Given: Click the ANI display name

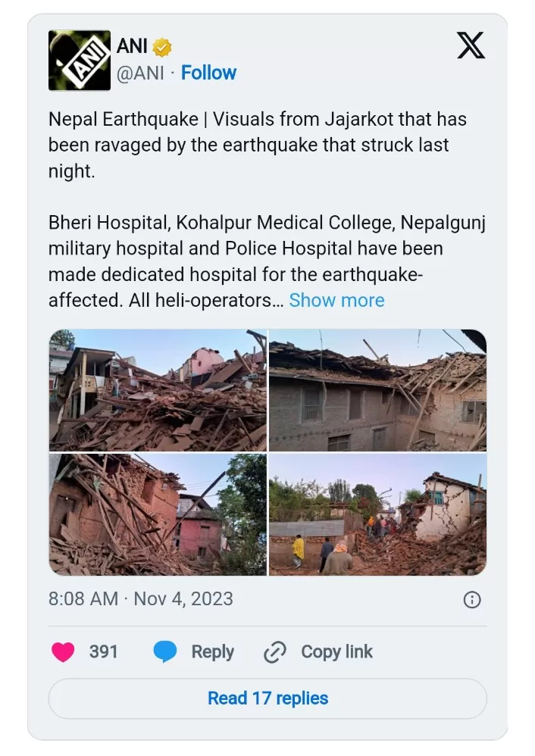Looking at the screenshot, I should (132, 47).
